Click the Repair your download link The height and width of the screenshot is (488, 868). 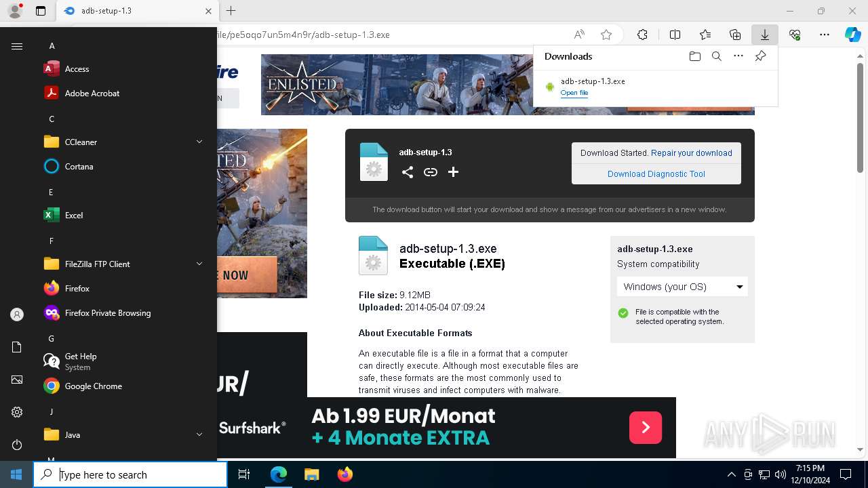(x=692, y=153)
